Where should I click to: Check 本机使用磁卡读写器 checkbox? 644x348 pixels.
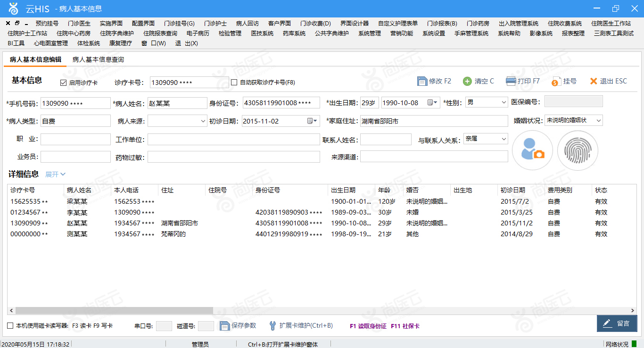tap(10, 326)
